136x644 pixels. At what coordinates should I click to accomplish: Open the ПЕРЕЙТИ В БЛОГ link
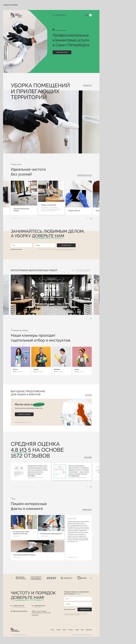pos(87,510)
